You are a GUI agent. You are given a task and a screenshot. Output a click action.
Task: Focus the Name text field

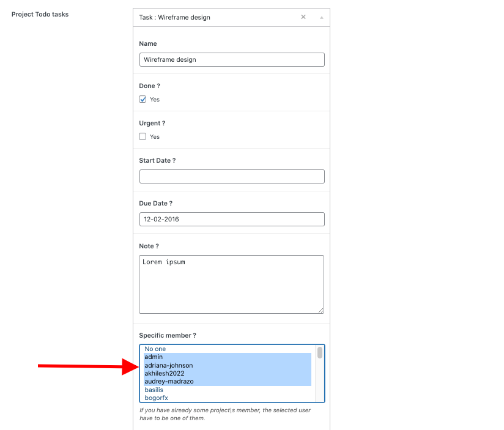[x=232, y=59]
